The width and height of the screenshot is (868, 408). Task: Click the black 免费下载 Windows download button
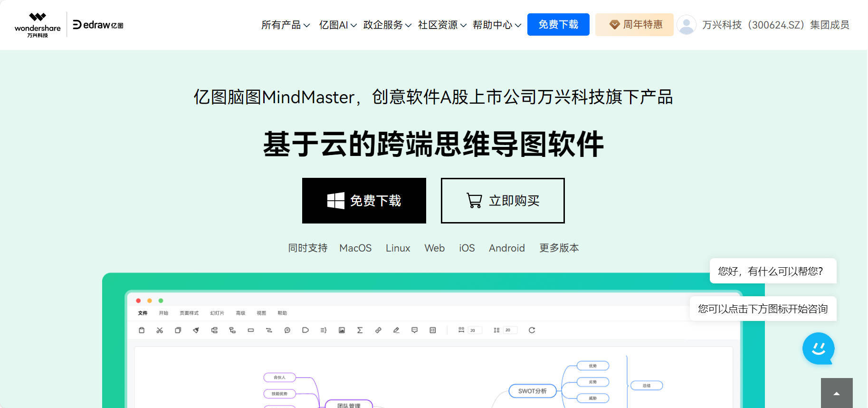point(364,201)
